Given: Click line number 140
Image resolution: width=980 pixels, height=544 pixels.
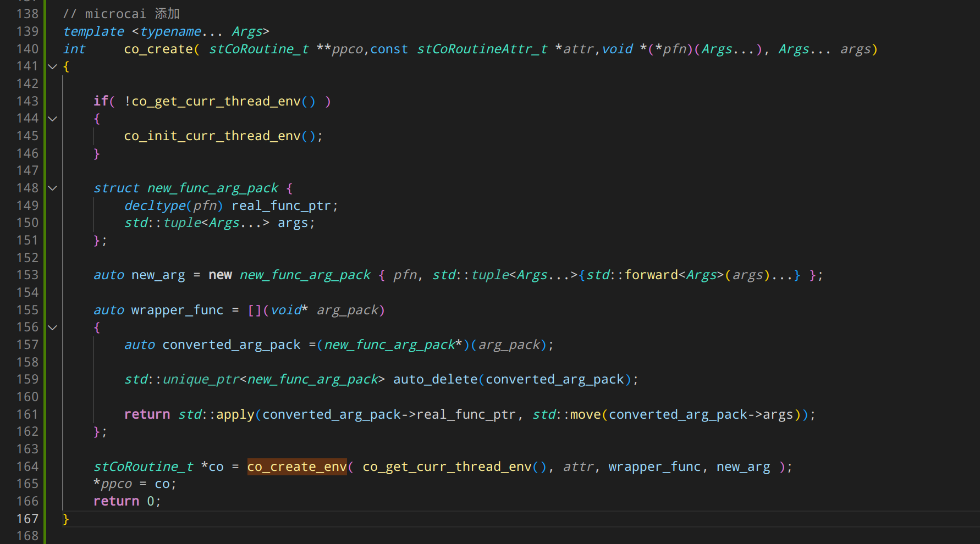Looking at the screenshot, I should click(27, 49).
